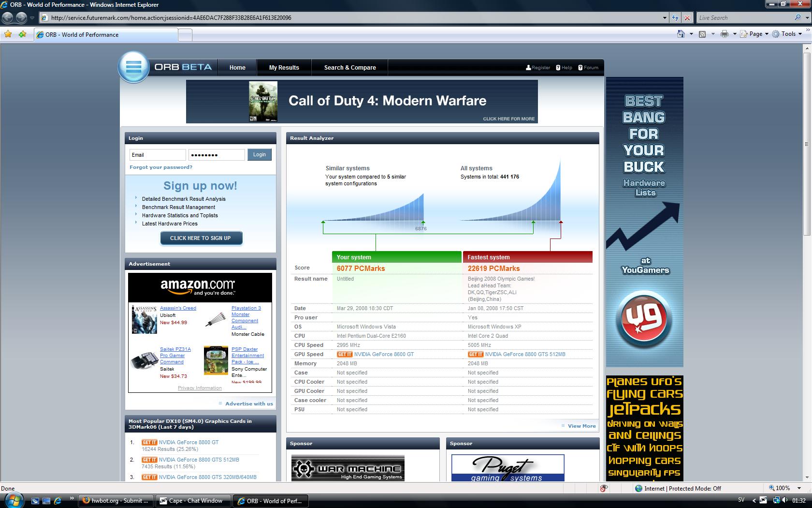Open Favorites Center star icon
The height and width of the screenshot is (508, 812).
tap(8, 34)
